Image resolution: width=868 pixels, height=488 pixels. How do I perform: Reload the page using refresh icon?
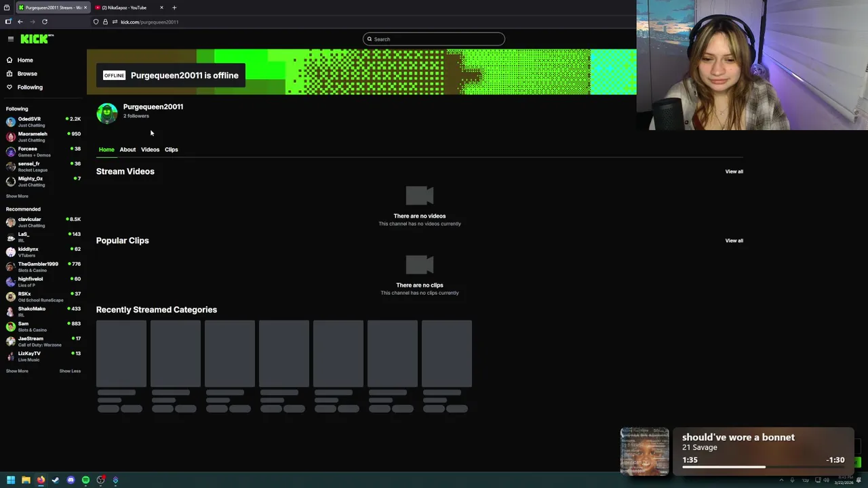pyautogui.click(x=45, y=22)
